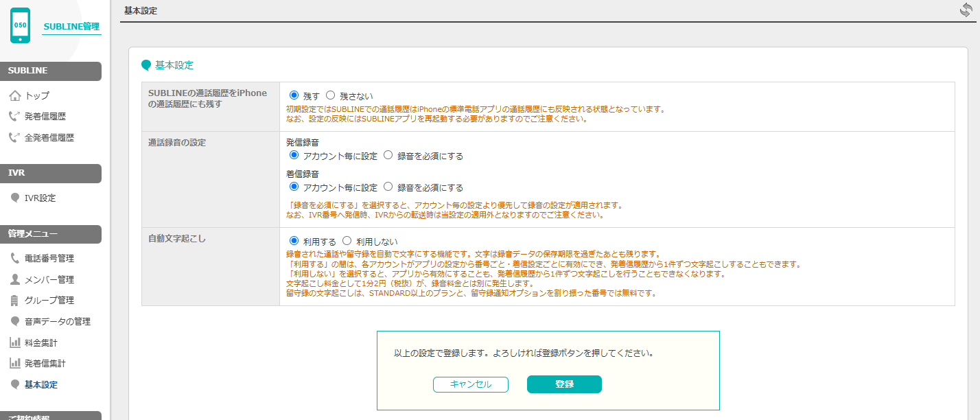Open 発着信履歴 in the sidebar
The width and height of the screenshot is (980, 420).
tap(45, 117)
